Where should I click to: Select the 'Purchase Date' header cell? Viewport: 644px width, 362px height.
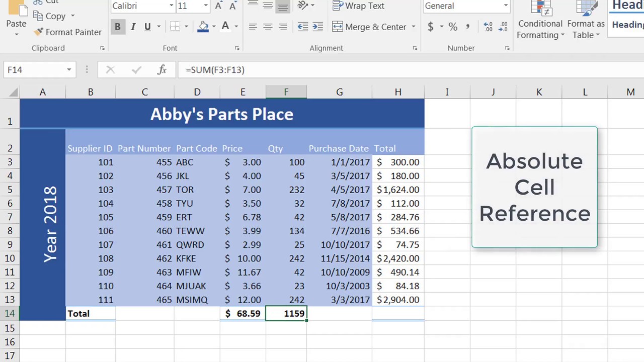tap(340, 142)
